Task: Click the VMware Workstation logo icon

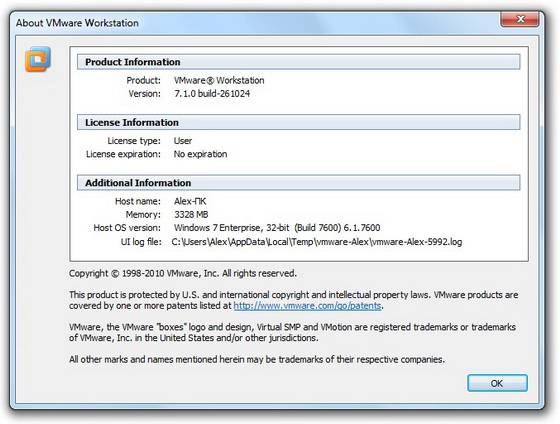Action: click(38, 59)
